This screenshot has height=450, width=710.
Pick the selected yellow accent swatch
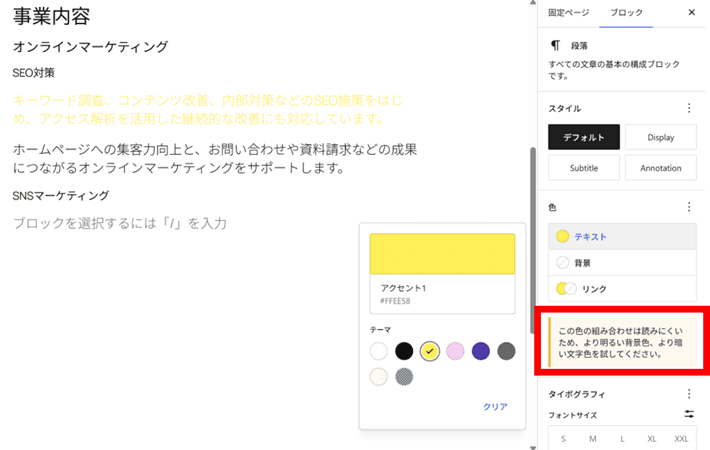[x=430, y=351]
